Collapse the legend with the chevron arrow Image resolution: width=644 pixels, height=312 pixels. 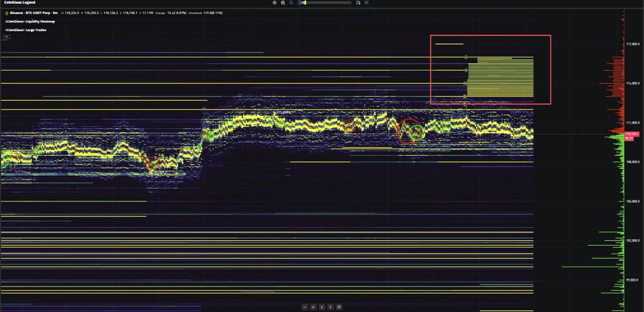[x=6, y=36]
